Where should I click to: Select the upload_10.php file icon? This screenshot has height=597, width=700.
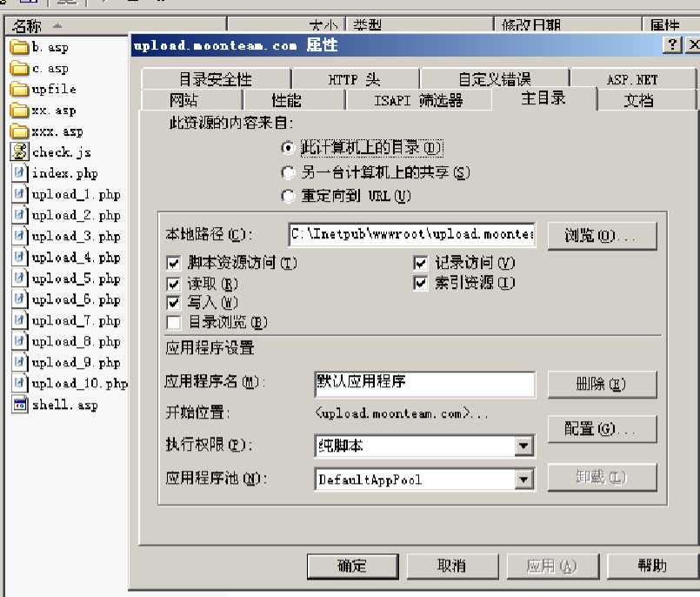pyautogui.click(x=19, y=383)
